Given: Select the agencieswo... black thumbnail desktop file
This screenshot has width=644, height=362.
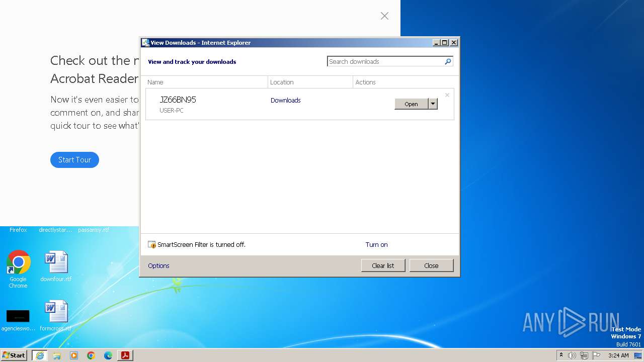Looking at the screenshot, I should point(18,320).
